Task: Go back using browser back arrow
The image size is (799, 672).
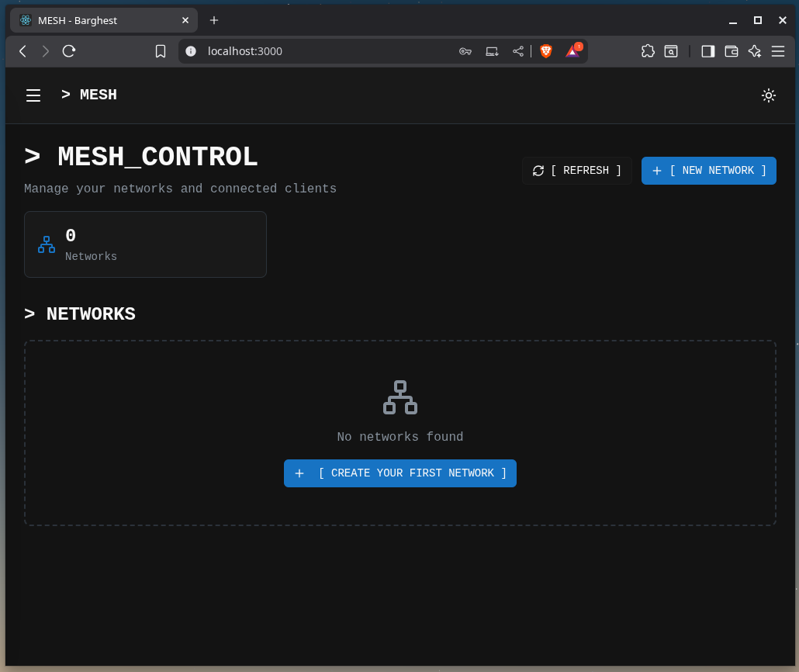Action: (22, 51)
